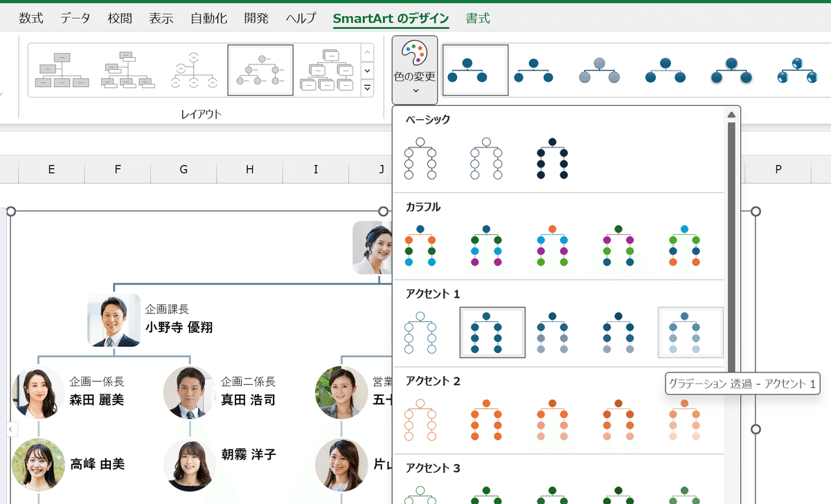This screenshot has width=831, height=504.
Task: Pick second ベーシック outline color scheme
Action: tap(486, 159)
